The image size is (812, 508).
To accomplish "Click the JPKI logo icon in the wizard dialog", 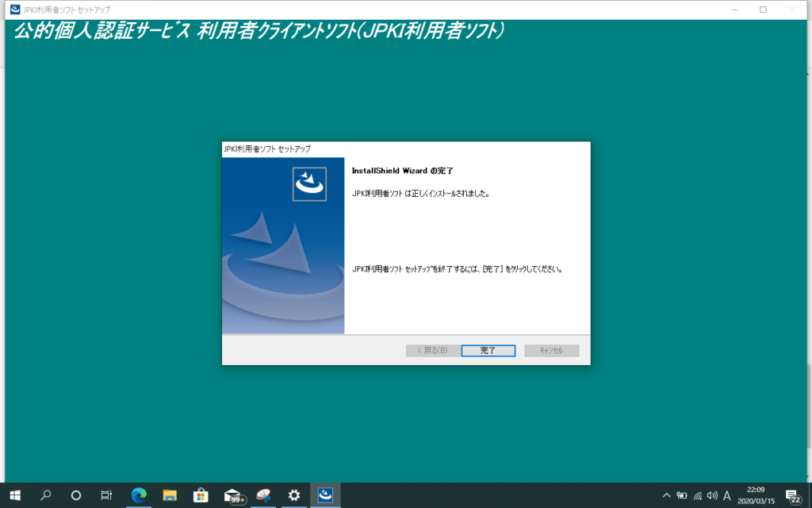I will [309, 184].
